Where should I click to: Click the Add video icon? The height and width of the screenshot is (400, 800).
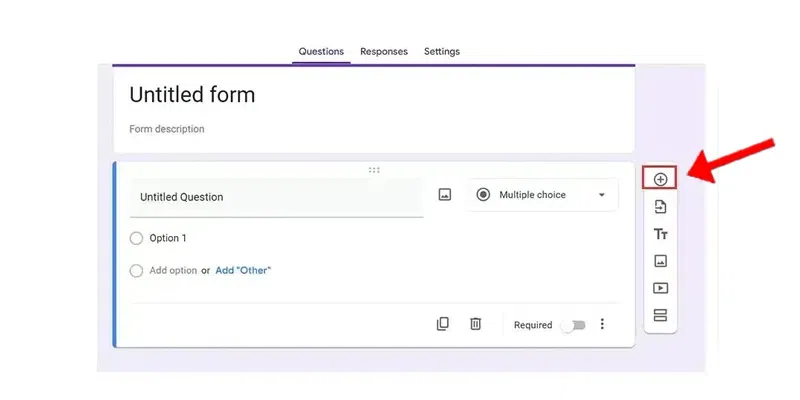[x=660, y=288]
